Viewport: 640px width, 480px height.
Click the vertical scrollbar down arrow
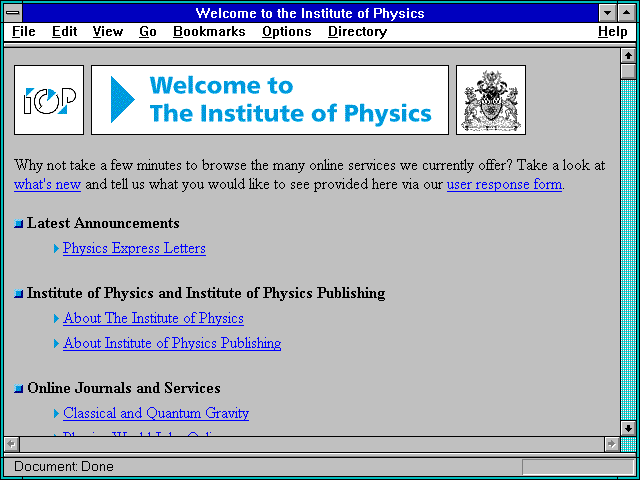pos(628,429)
